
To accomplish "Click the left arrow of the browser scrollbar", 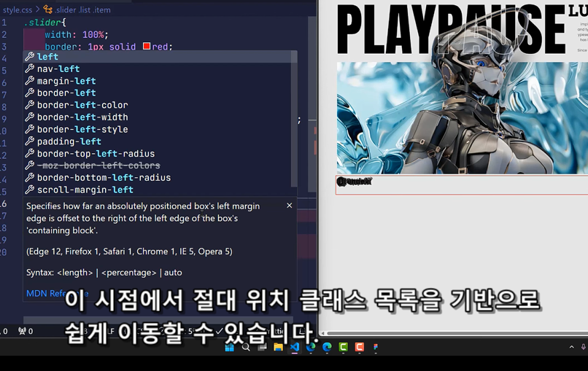I will (322, 333).
